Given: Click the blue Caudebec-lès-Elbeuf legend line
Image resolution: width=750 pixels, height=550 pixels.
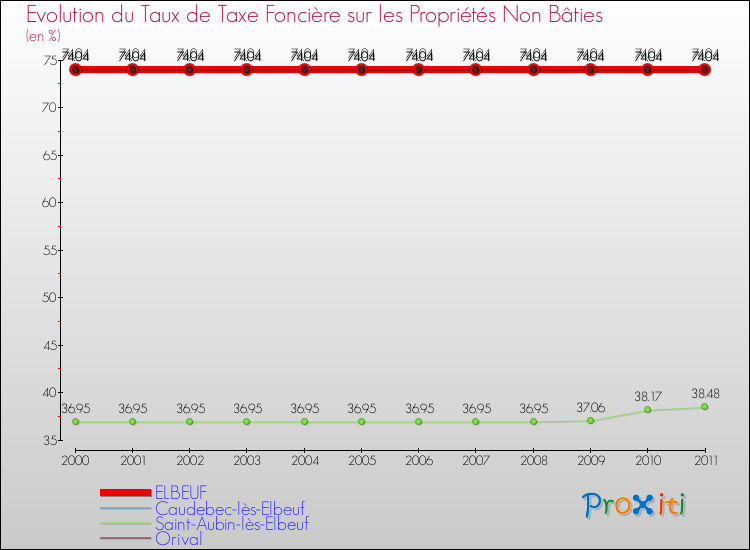Looking at the screenshot, I should coord(126,508).
